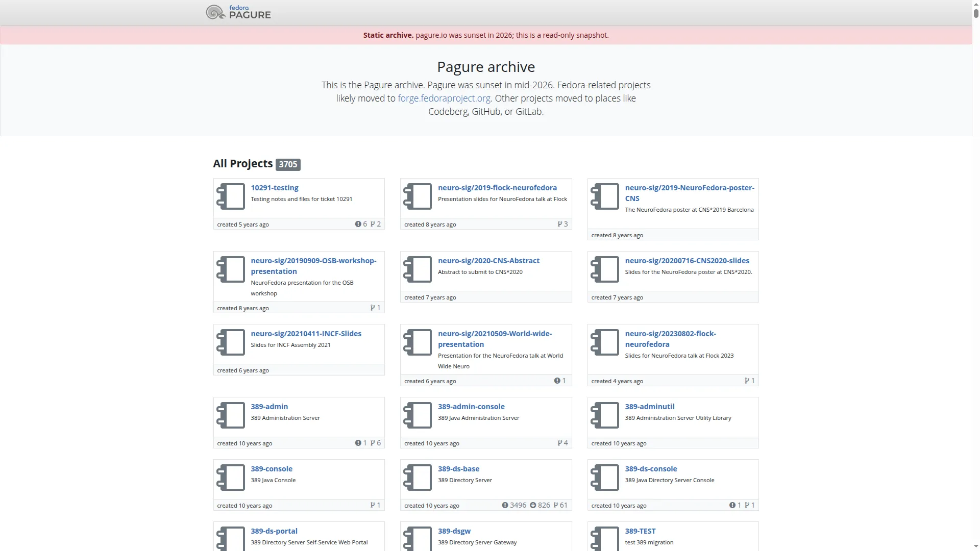
Task: Open neuro-sig/20200716-CNS2020-slides project
Action: 687,261
